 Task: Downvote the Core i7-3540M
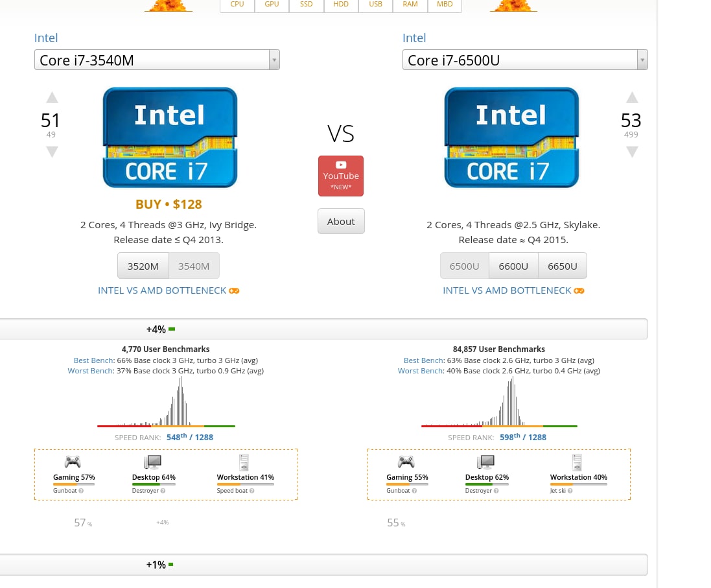[52, 152]
